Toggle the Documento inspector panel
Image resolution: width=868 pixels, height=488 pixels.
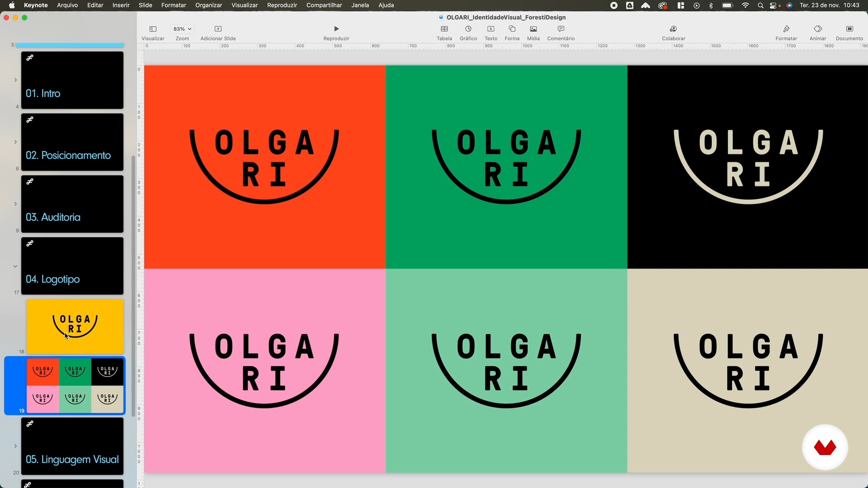(849, 29)
